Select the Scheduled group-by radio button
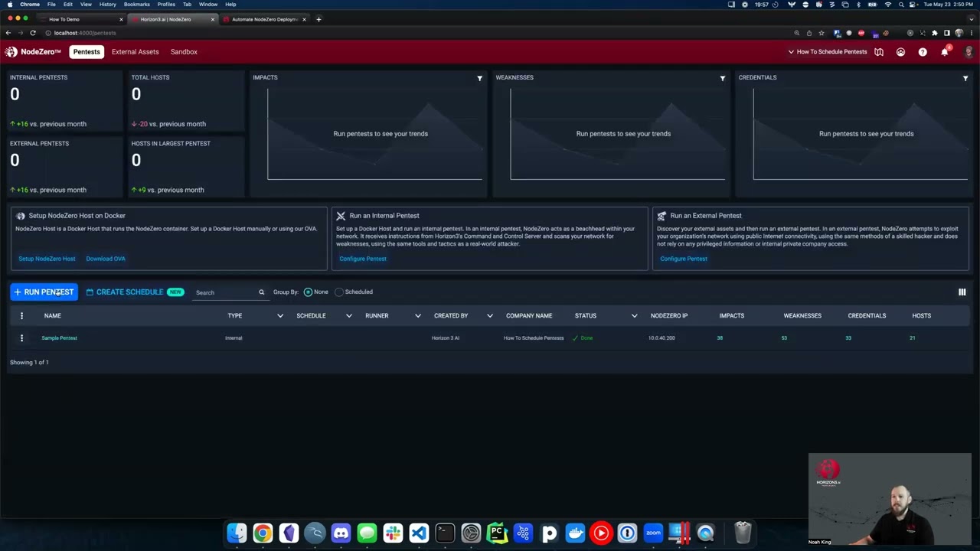The image size is (980, 551). pos(339,292)
